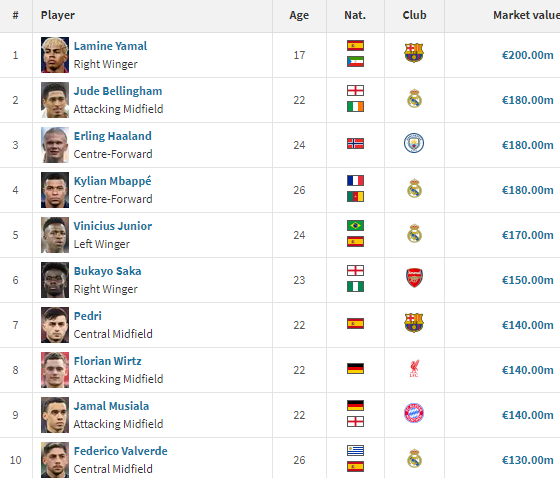
Task: Click the Liverpool crest in Florian Wirtz's row
Action: (x=414, y=368)
